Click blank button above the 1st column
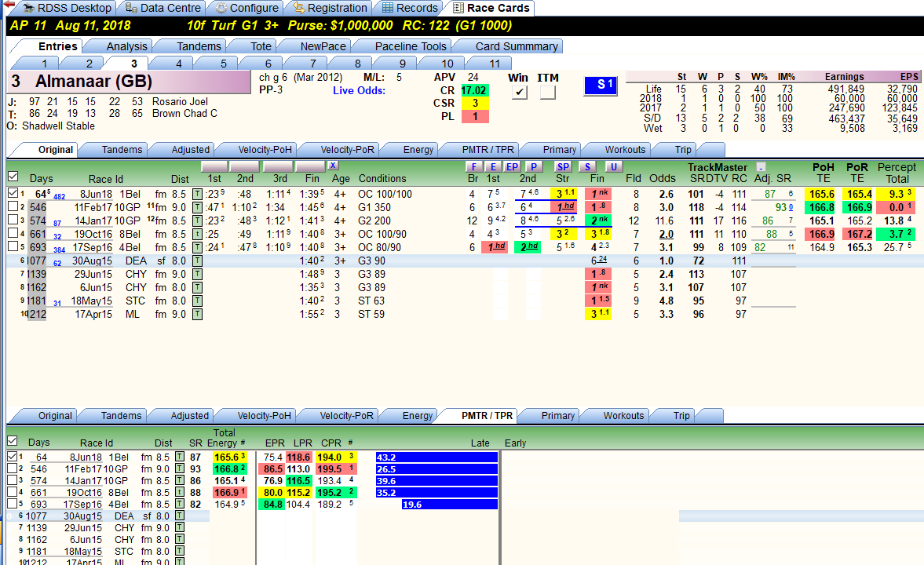This screenshot has width=924, height=565. (x=214, y=166)
